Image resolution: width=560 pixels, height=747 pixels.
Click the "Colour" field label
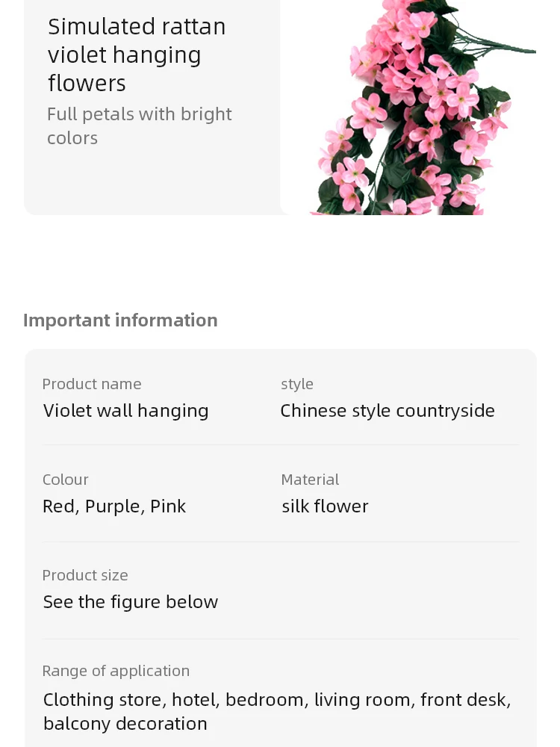coord(65,480)
